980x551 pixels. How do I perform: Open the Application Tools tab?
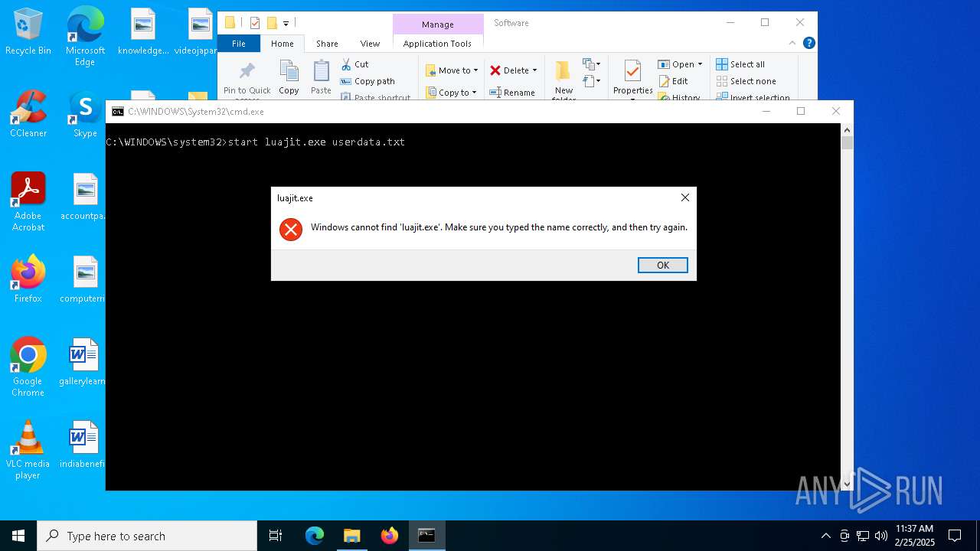pyautogui.click(x=437, y=44)
